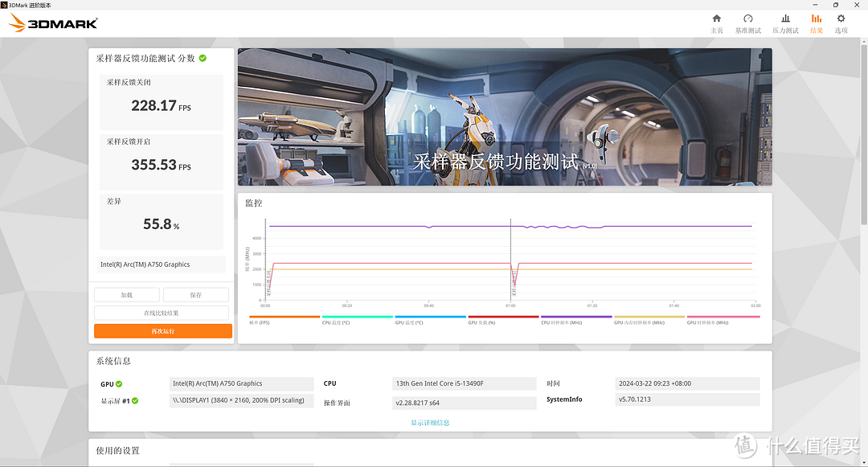Image resolution: width=868 pixels, height=467 pixels.
Task: Expand the show detailed info link
Action: (430, 423)
